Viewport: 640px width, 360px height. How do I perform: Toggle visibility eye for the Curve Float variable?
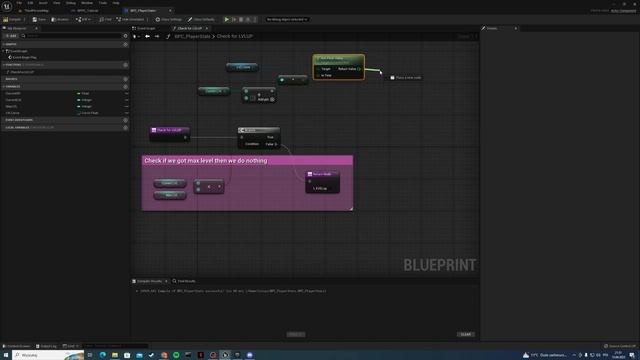126,113
